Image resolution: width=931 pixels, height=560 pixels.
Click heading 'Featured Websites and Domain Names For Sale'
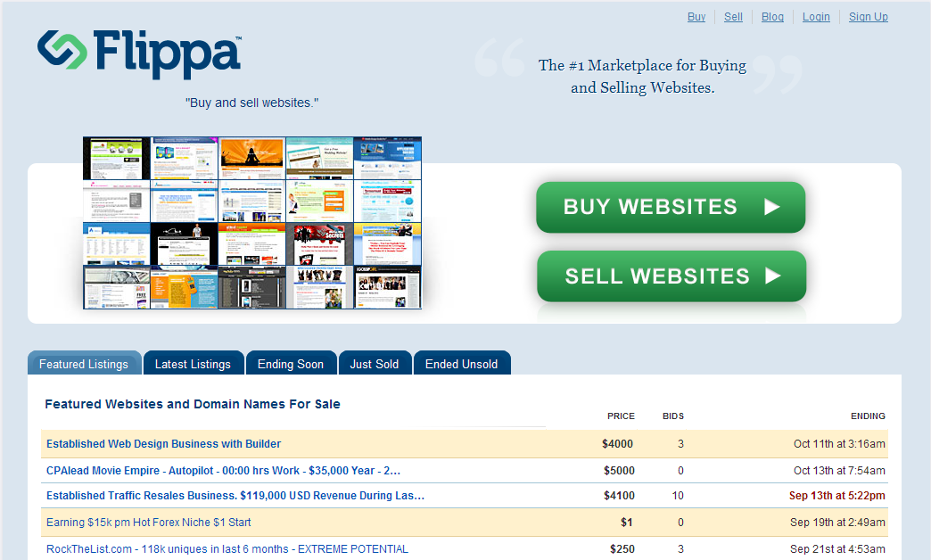click(x=193, y=404)
